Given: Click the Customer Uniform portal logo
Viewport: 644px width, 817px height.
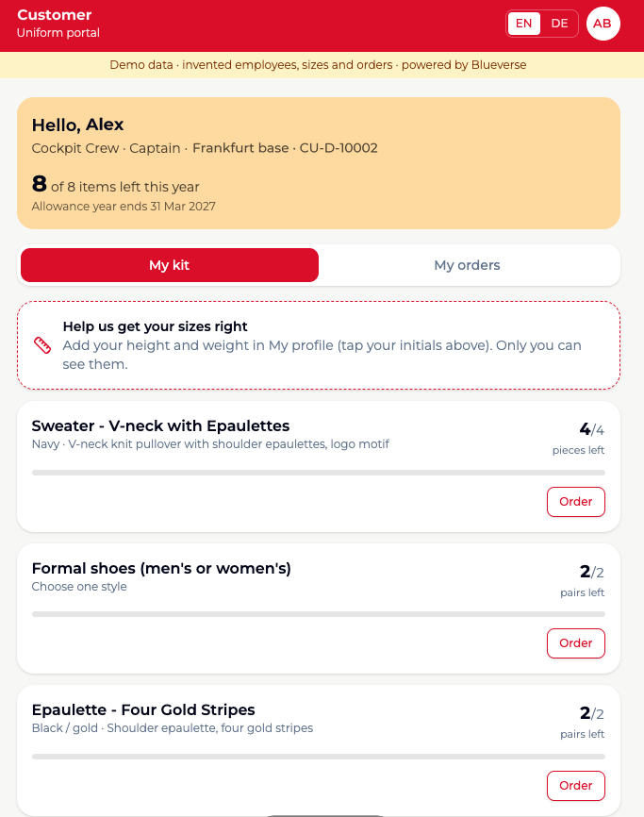Looking at the screenshot, I should (58, 24).
